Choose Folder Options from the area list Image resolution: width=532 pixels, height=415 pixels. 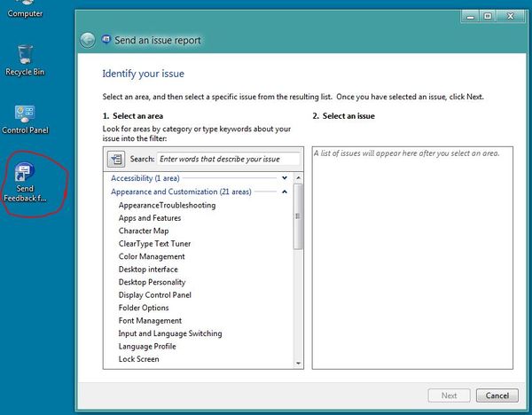pos(143,308)
